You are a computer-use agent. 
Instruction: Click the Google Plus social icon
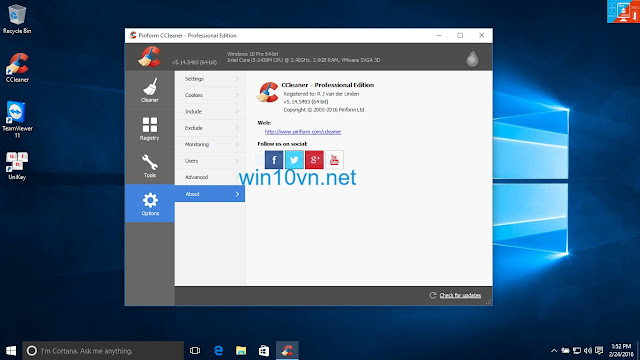tap(314, 160)
